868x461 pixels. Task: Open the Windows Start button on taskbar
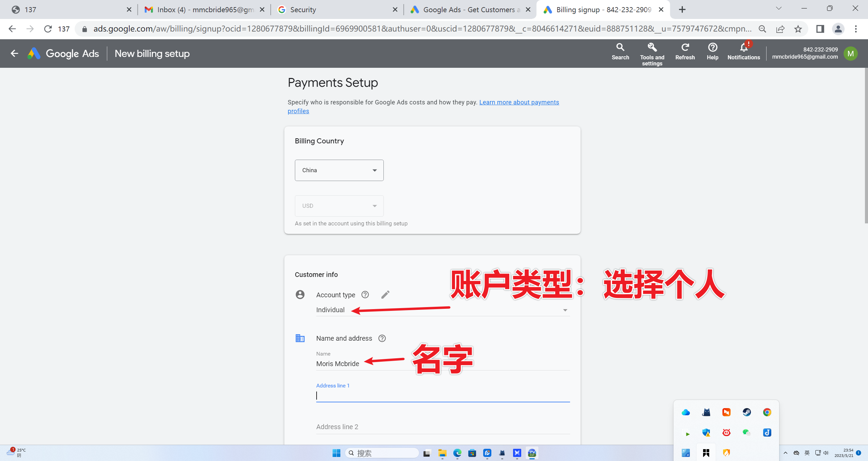tap(336, 453)
